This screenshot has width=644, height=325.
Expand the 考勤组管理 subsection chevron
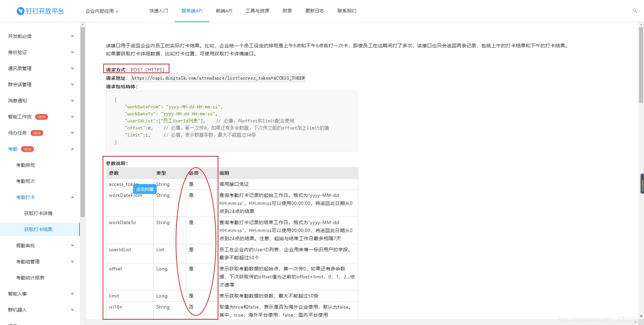pos(72,262)
